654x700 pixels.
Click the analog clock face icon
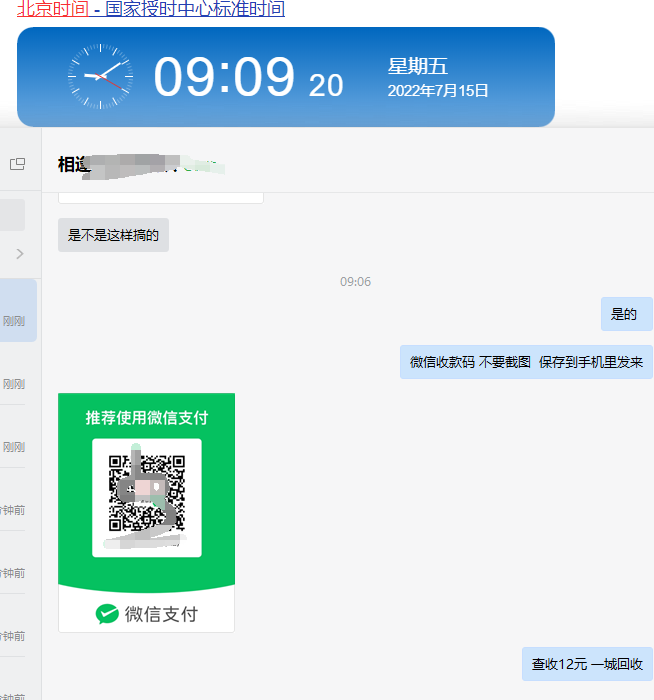coord(100,77)
